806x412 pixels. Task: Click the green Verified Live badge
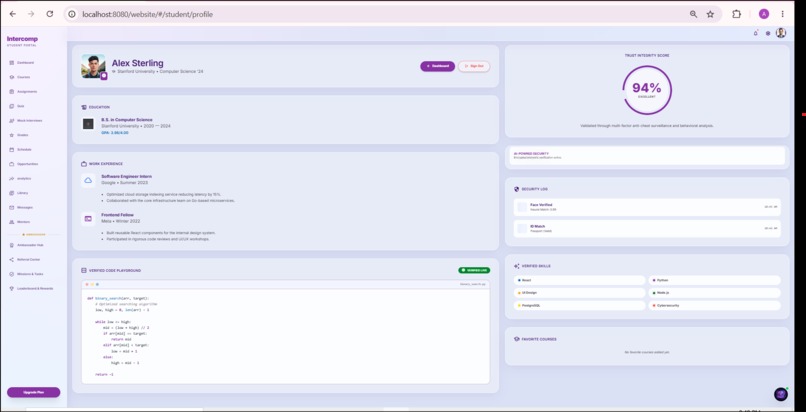474,270
